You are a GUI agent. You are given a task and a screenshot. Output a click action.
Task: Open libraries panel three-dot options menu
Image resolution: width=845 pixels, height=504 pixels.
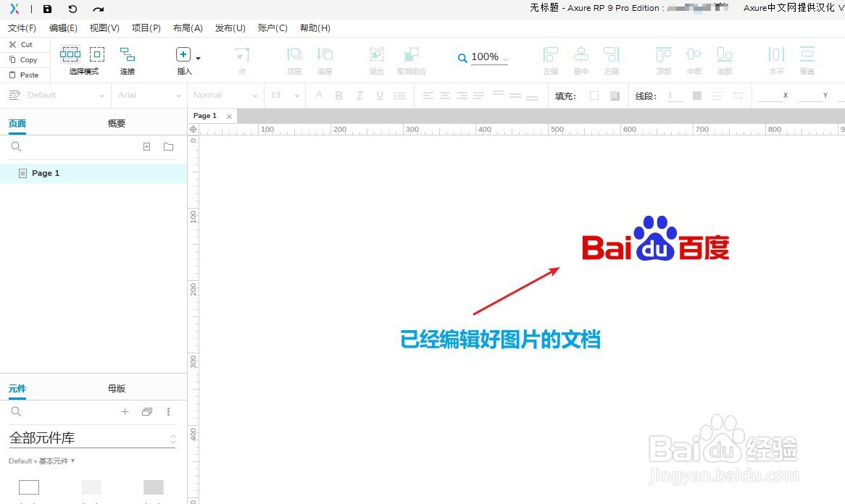pyautogui.click(x=168, y=411)
